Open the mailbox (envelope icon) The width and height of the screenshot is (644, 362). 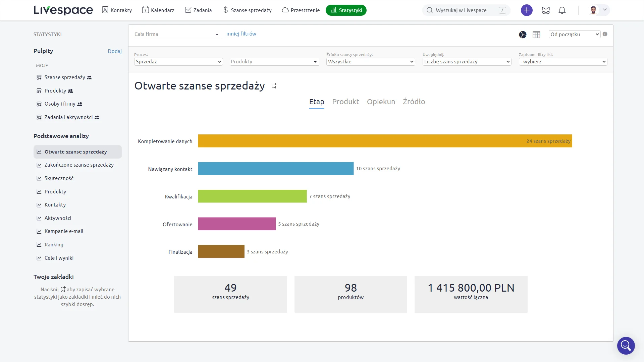point(546,10)
